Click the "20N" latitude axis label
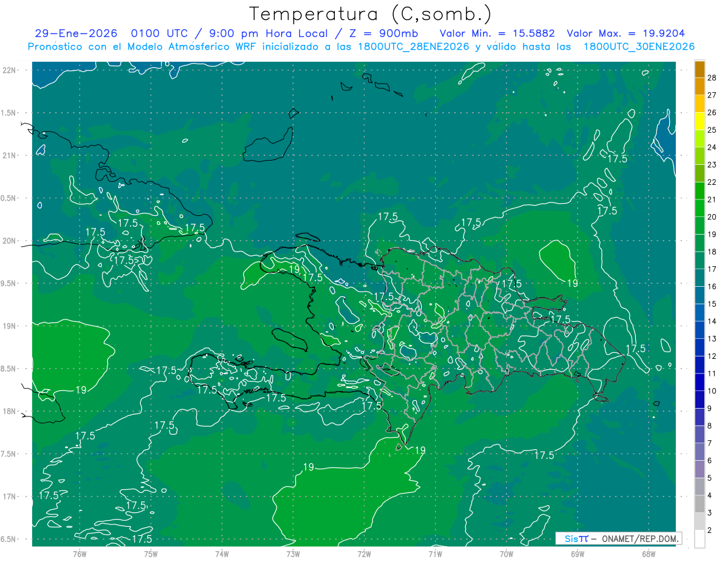Viewport: 728px width, 562px height. click(10, 241)
